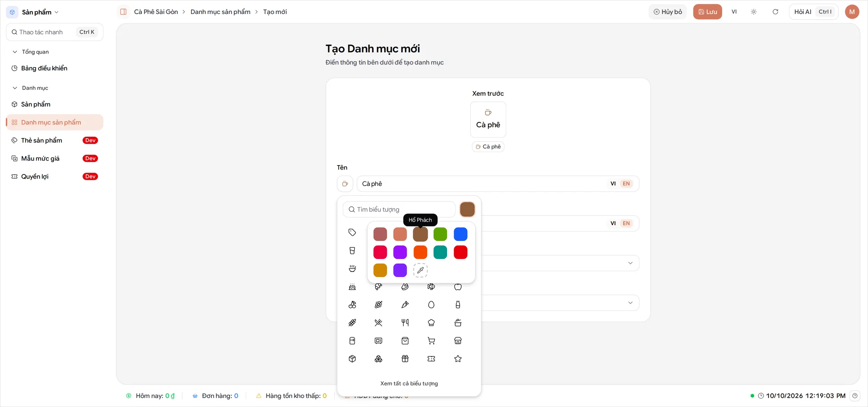868x407 pixels.
Task: Select the green color swatch
Action: 440,234
